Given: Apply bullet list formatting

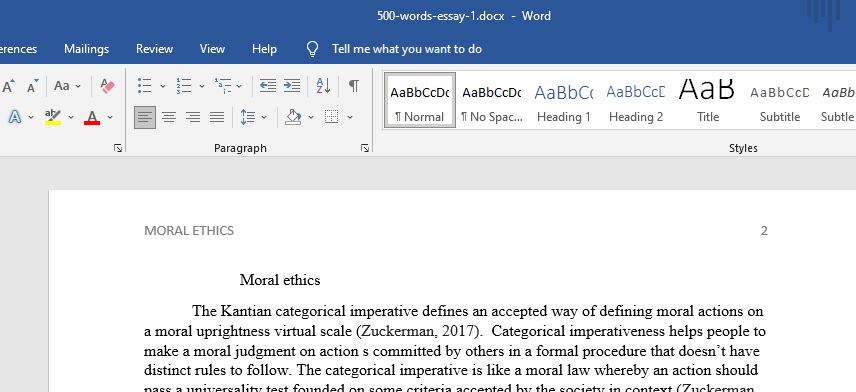Looking at the screenshot, I should coord(145,86).
